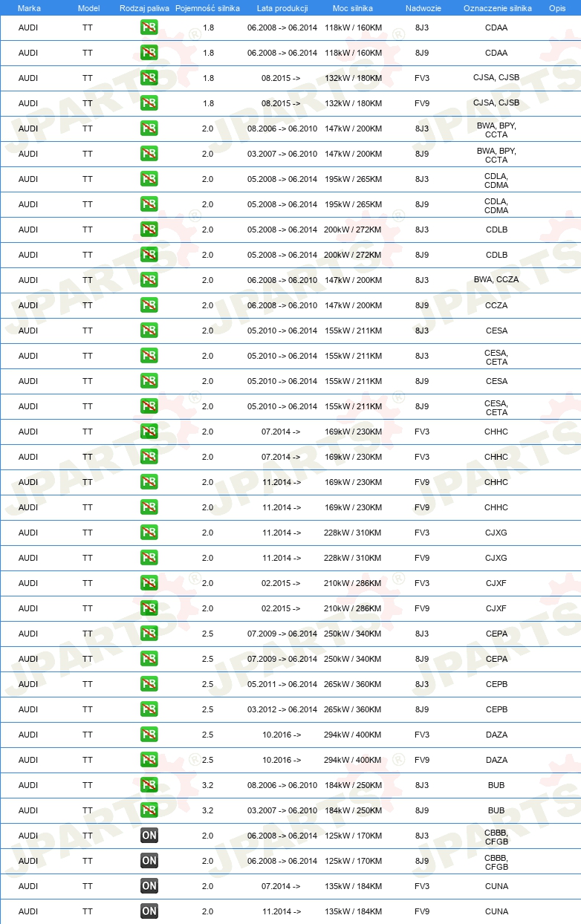
Task: Click 125kW / 170KM in the 8J9 row
Action: pyautogui.click(x=353, y=861)
